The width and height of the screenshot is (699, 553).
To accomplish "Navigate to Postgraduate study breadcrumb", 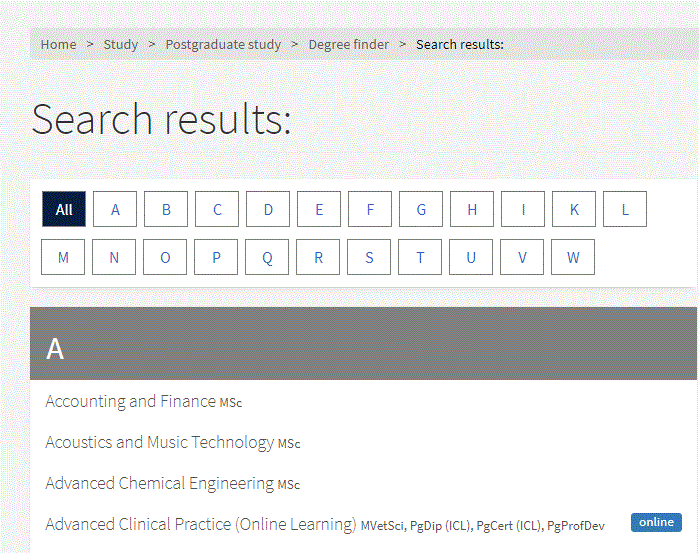I will [223, 45].
